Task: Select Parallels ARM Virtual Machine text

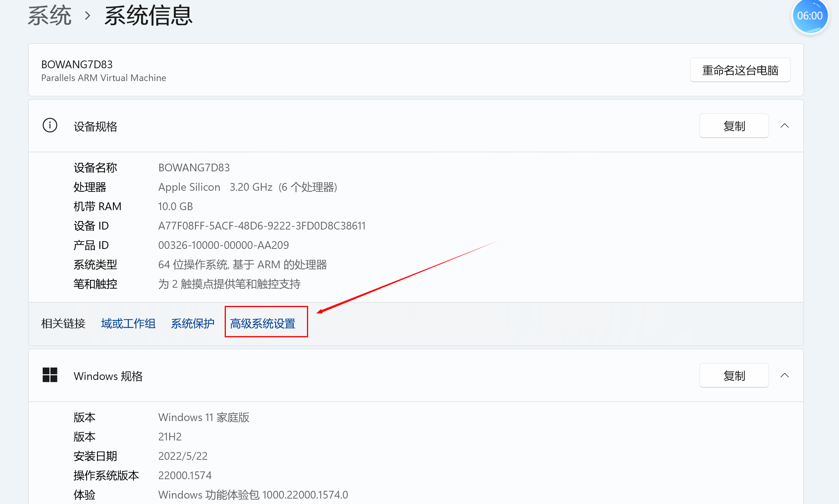Action: (104, 78)
